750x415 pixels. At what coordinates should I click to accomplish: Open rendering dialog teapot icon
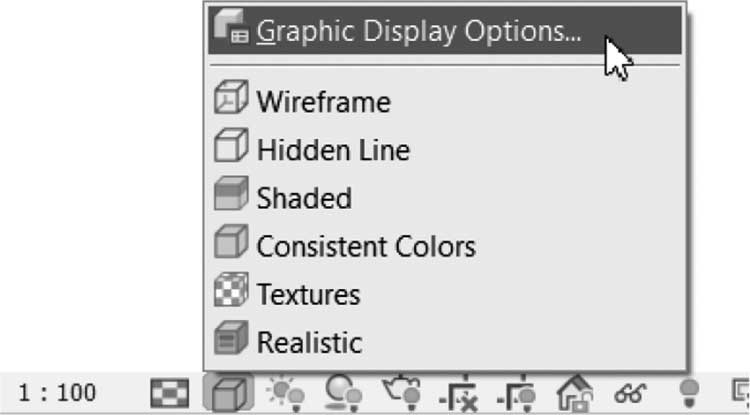[401, 393]
